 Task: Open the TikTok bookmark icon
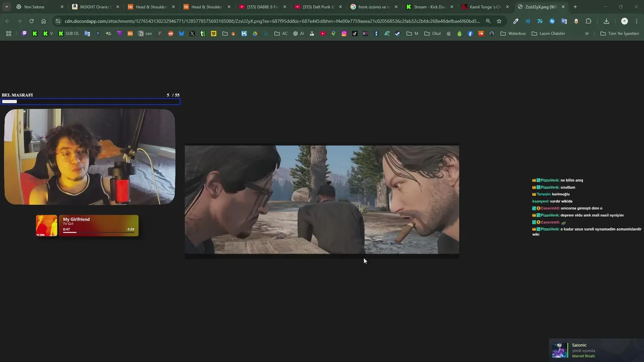tap(355, 34)
